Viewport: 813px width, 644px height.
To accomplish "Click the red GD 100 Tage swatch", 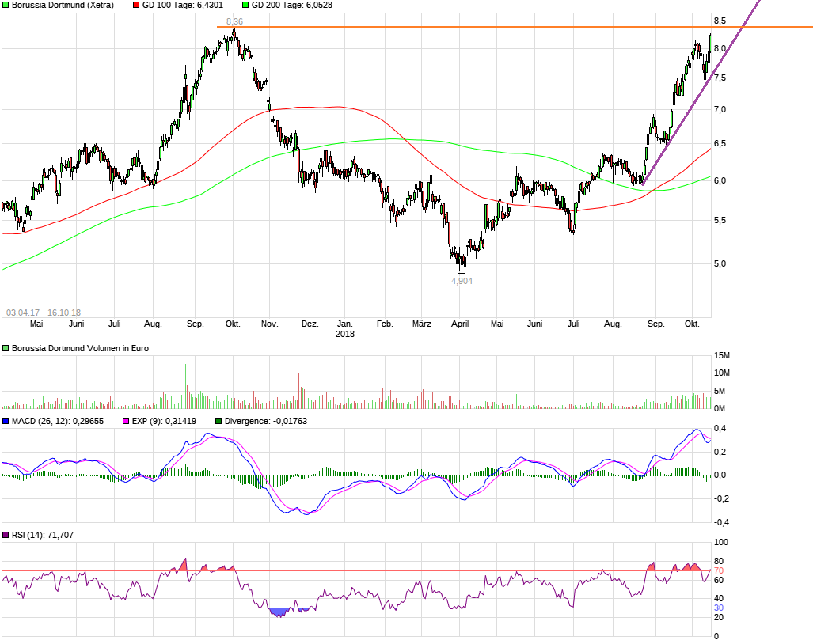I will tap(136, 6).
